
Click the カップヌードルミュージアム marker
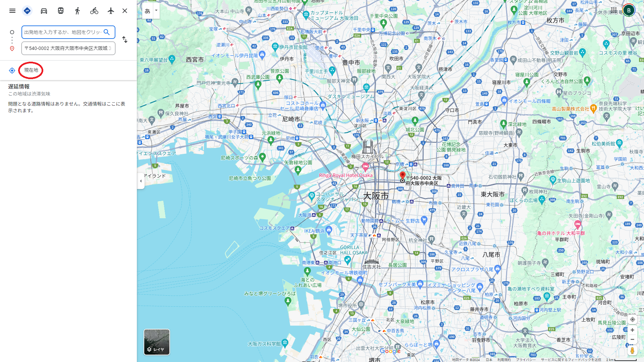pos(306,14)
